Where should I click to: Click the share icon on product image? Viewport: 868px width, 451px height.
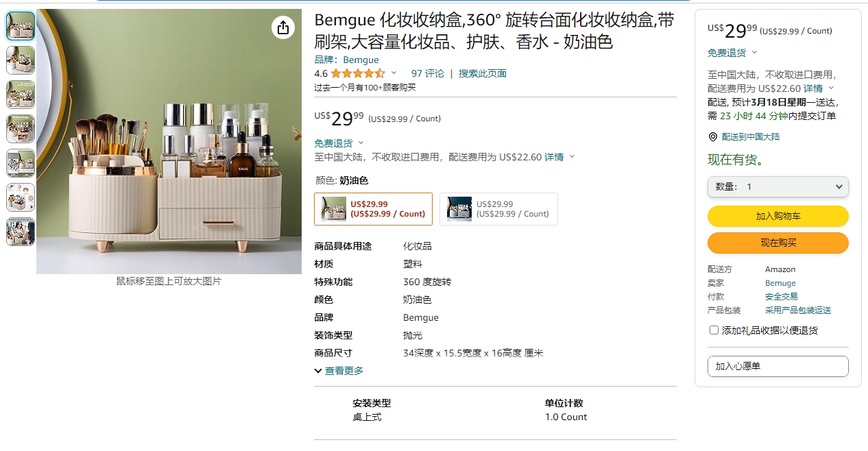pyautogui.click(x=283, y=27)
